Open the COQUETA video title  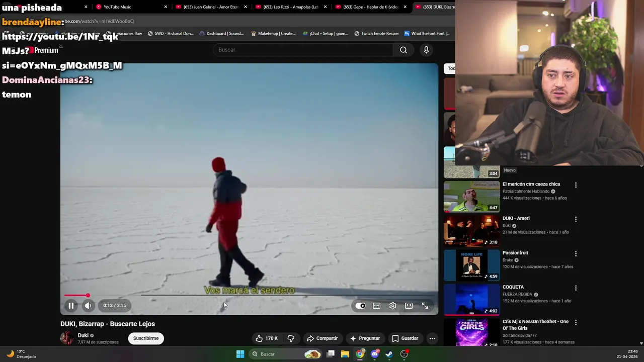[513, 287]
